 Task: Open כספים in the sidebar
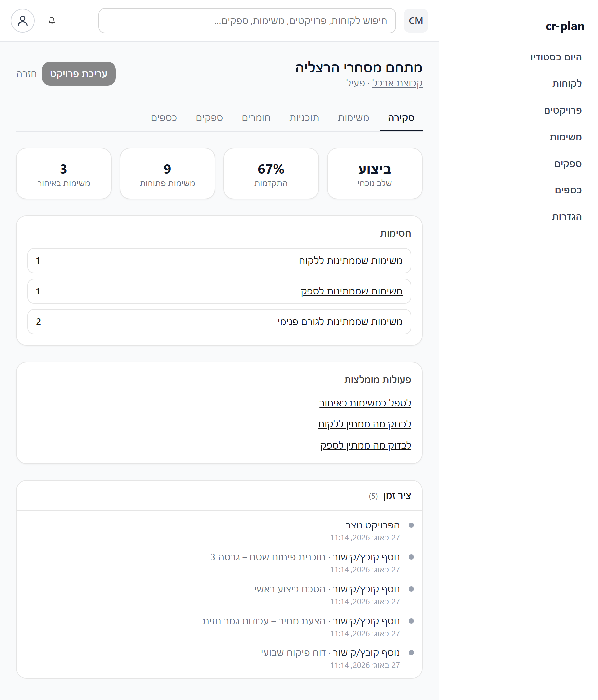point(568,190)
